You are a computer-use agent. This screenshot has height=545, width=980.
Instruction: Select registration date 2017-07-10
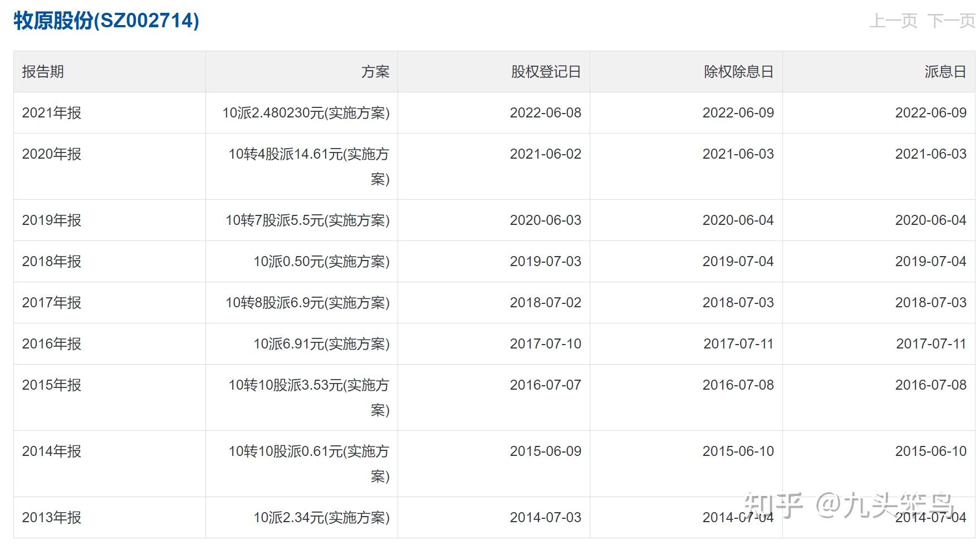tap(546, 344)
